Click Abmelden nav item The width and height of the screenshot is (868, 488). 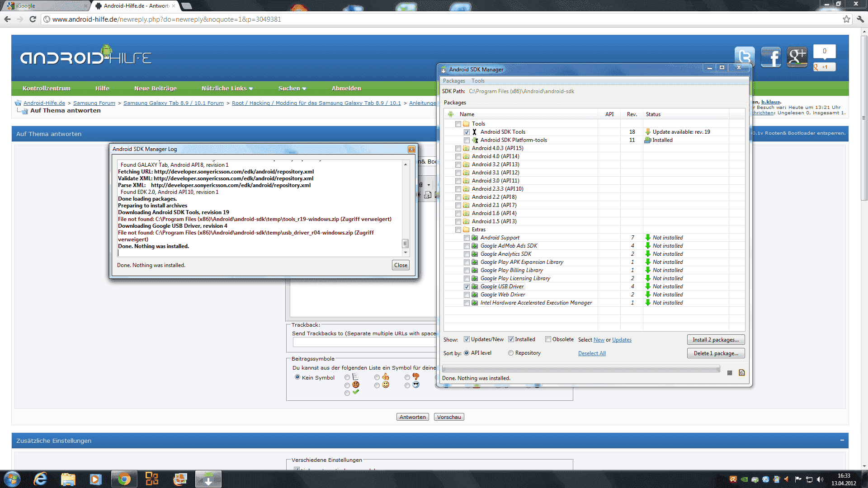tap(346, 88)
